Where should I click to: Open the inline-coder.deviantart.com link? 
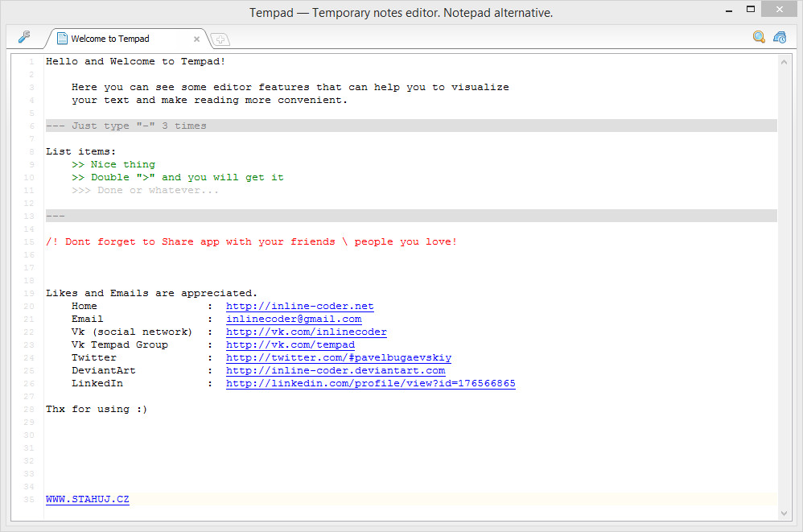point(336,370)
